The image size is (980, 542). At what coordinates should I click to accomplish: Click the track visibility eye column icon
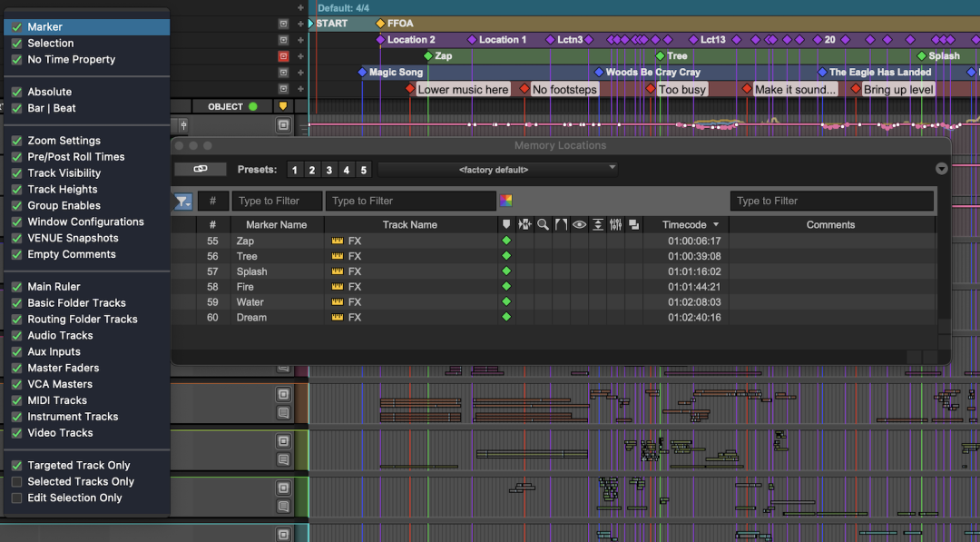[x=579, y=224]
